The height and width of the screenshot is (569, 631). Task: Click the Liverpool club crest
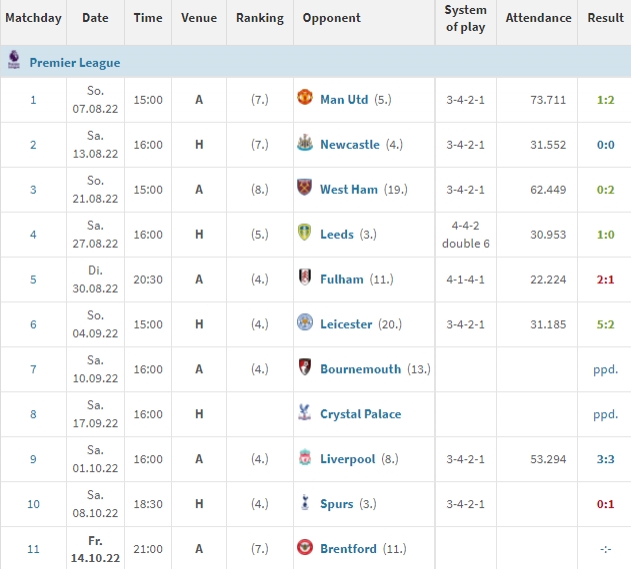point(305,457)
